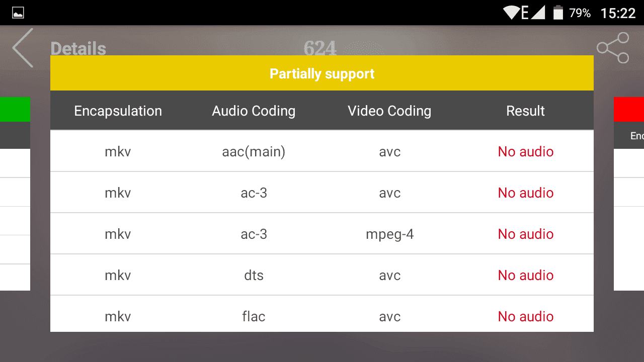The image size is (644, 362).
Task: Tap the 624 score at top
Action: (320, 48)
